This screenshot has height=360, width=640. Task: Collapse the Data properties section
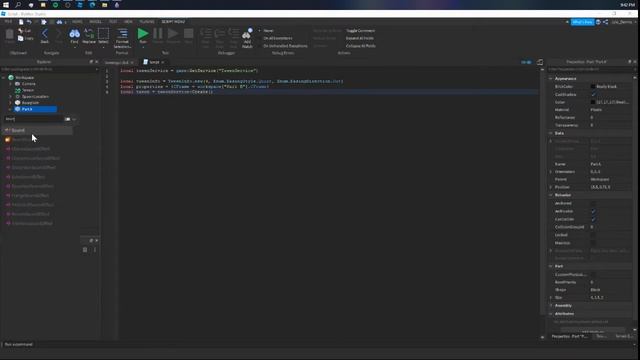point(551,133)
